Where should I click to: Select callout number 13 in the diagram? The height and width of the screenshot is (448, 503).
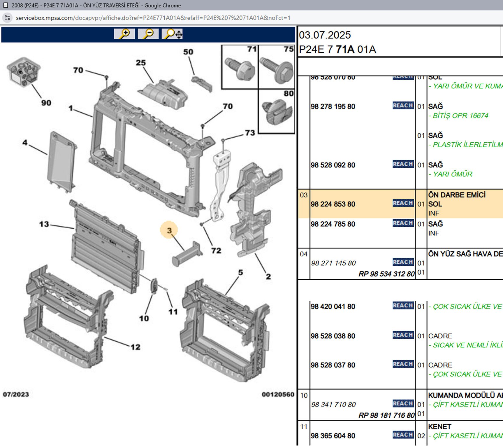click(44, 224)
